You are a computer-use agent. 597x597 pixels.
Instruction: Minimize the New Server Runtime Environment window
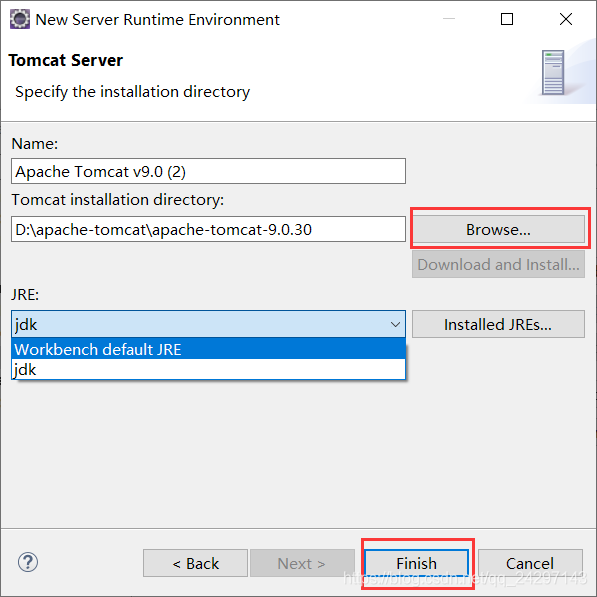click(x=449, y=19)
